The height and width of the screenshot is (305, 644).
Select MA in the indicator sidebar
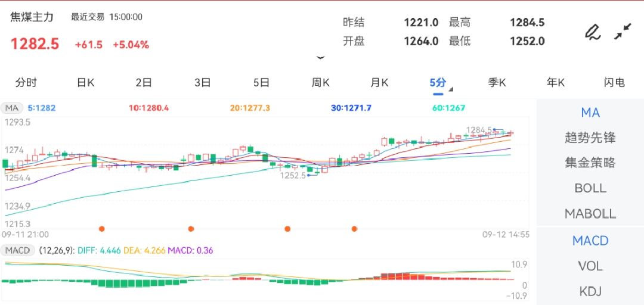(590, 113)
